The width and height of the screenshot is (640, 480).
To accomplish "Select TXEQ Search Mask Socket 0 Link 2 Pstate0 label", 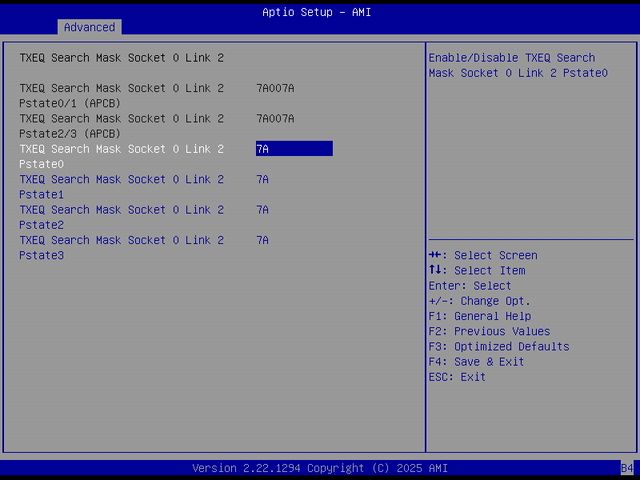I will (x=122, y=156).
